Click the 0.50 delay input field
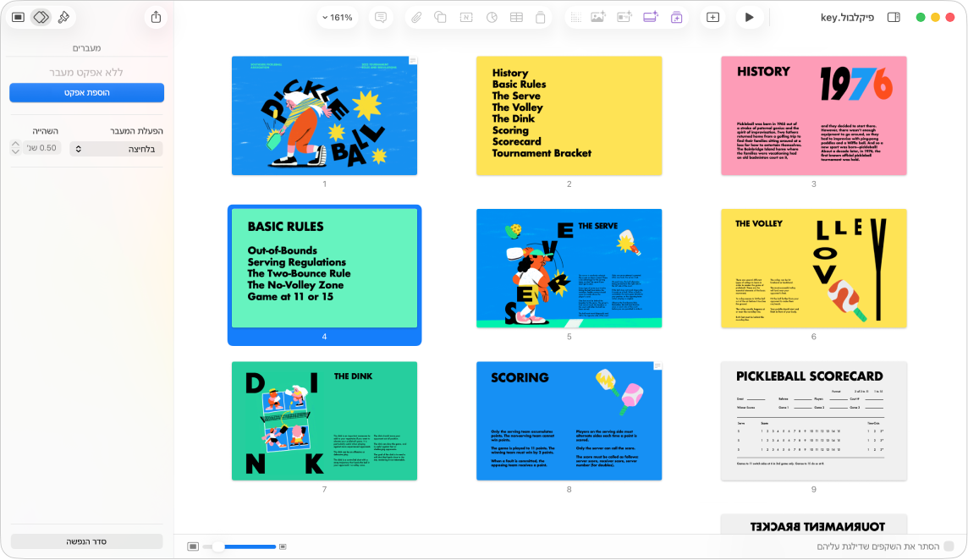968x560 pixels. click(x=42, y=148)
